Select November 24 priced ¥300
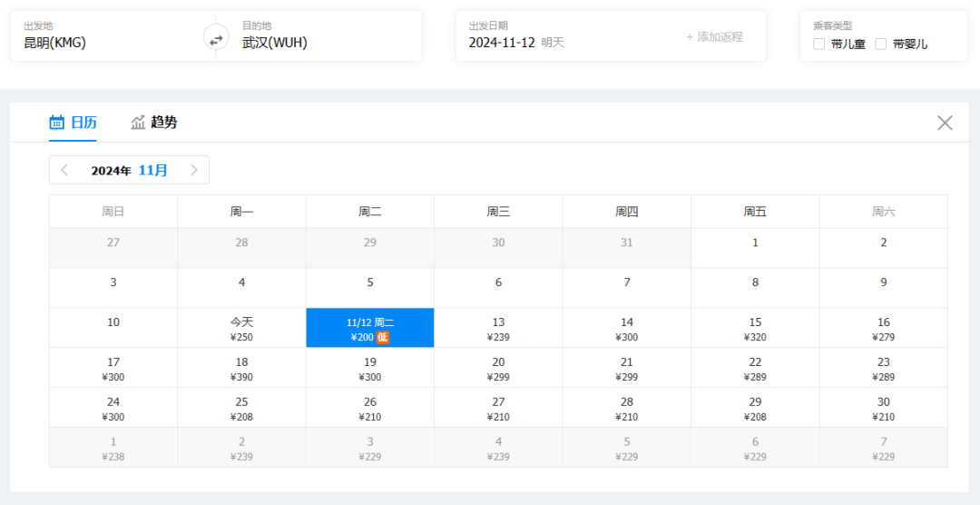980x505 pixels. [x=113, y=408]
